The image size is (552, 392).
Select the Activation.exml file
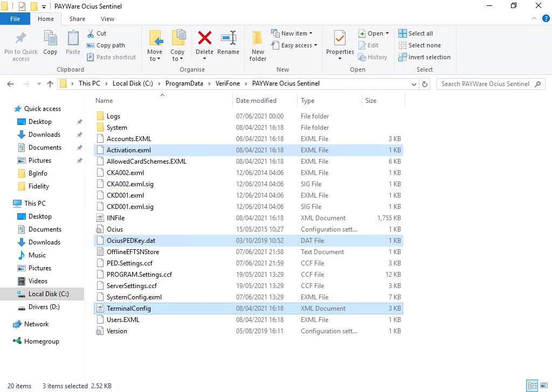click(249, 150)
